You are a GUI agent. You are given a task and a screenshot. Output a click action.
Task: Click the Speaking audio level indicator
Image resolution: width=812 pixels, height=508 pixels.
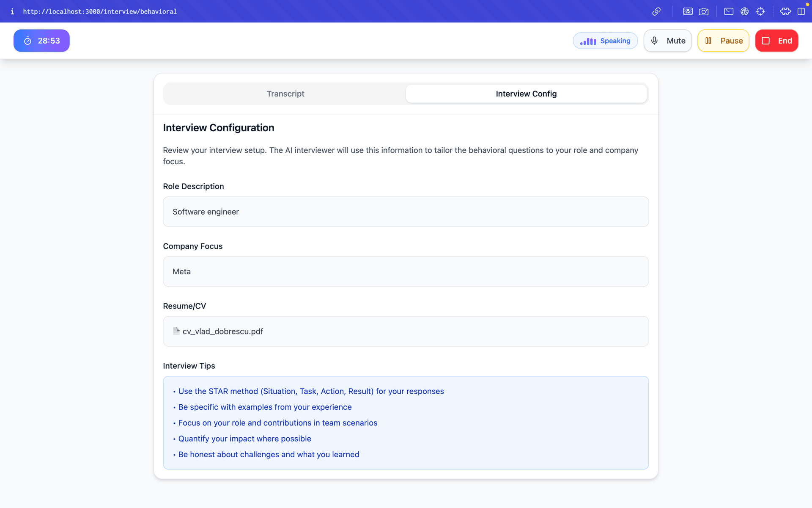coord(605,41)
